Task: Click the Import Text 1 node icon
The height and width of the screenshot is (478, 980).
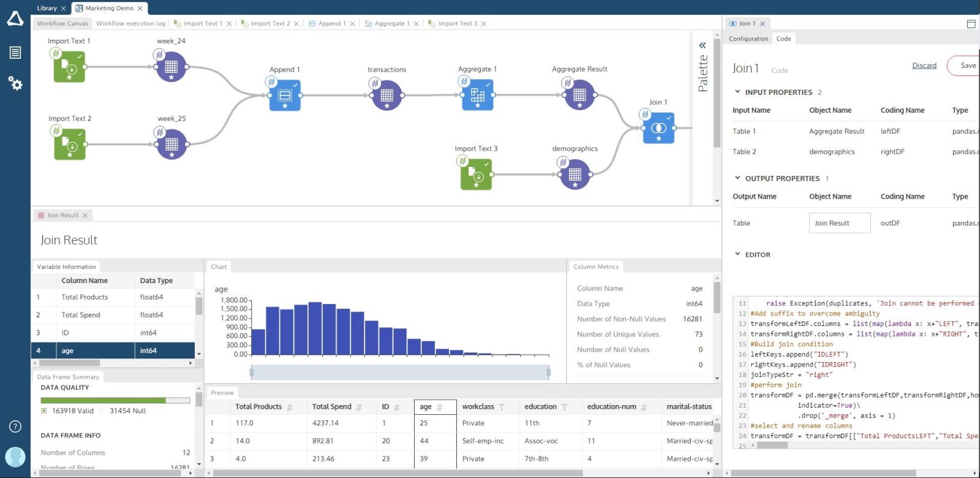Action: coord(69,67)
